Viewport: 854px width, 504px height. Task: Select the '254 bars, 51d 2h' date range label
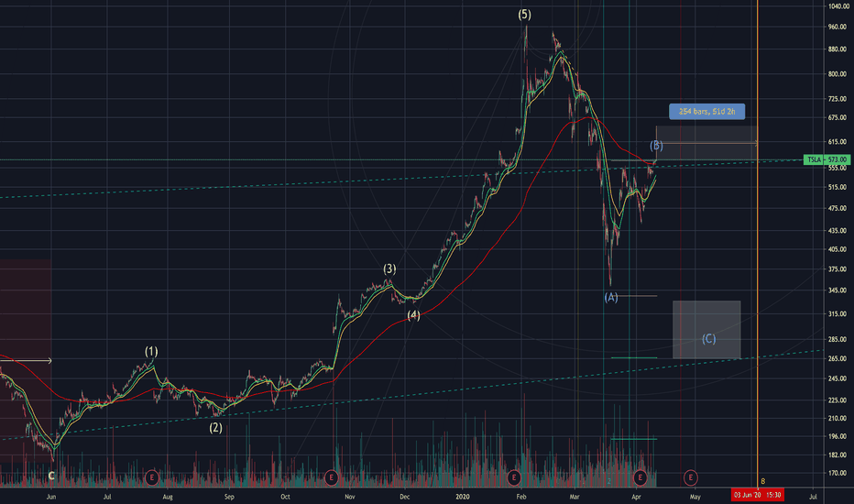[707, 112]
